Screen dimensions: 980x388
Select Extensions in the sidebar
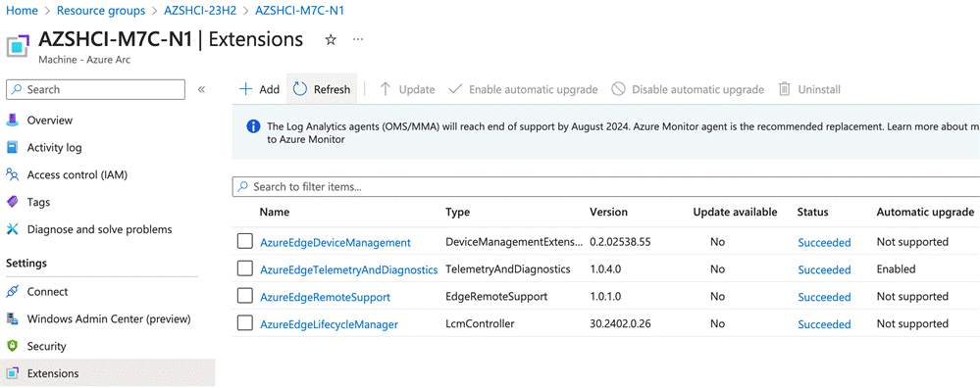pyautogui.click(x=108, y=373)
